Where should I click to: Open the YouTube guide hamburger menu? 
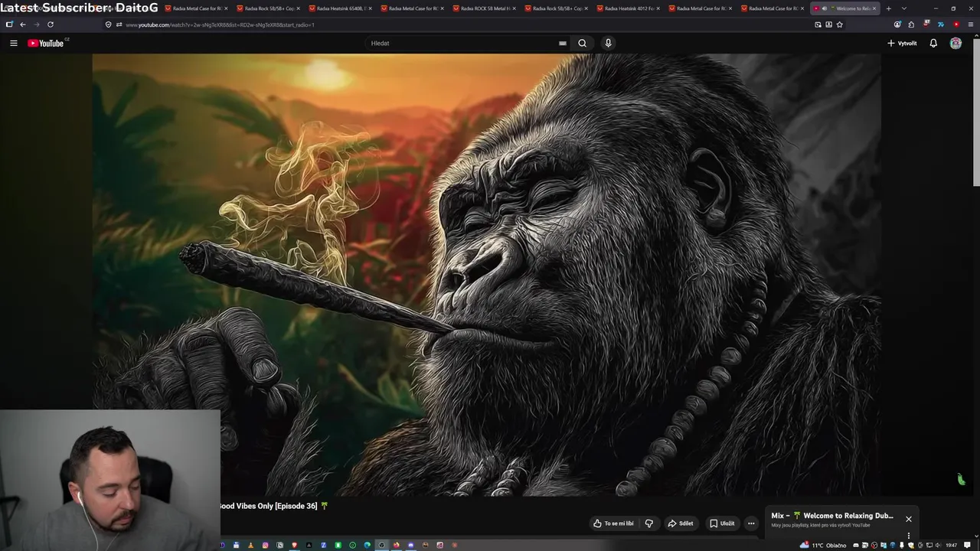(13, 43)
